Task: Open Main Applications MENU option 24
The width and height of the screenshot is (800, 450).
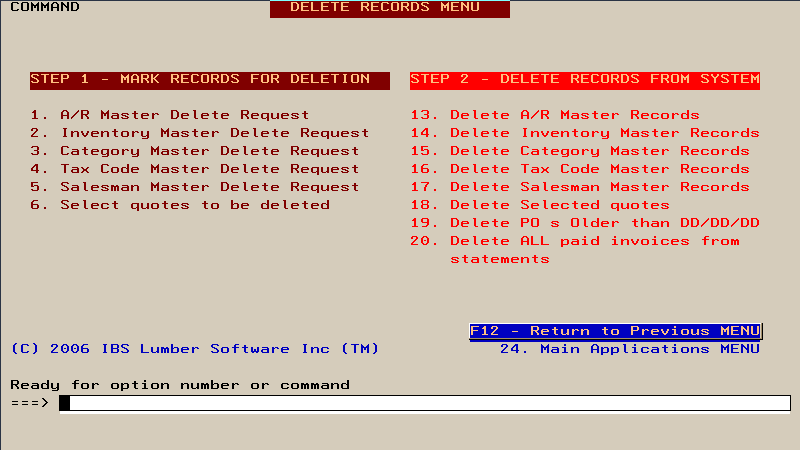Action: pyautogui.click(x=630, y=349)
